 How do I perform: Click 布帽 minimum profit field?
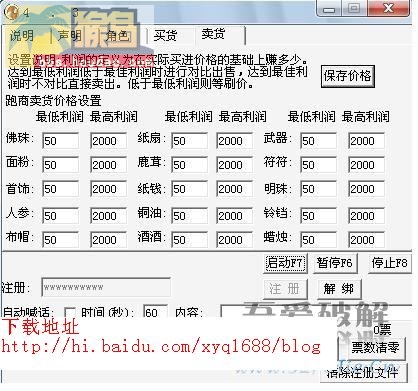(61, 240)
